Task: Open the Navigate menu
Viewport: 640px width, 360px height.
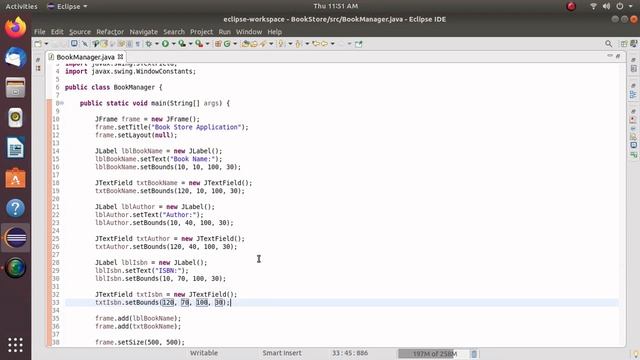Action: click(x=143, y=32)
